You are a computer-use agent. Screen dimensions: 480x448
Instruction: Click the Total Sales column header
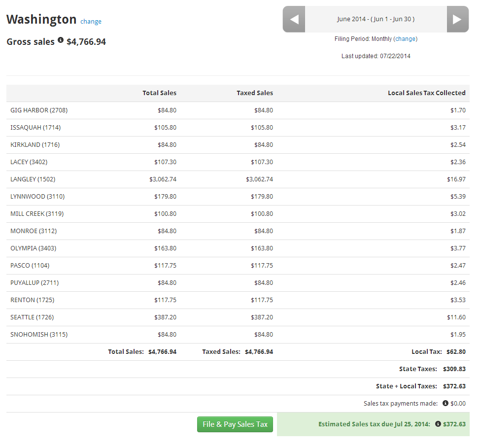tap(159, 93)
